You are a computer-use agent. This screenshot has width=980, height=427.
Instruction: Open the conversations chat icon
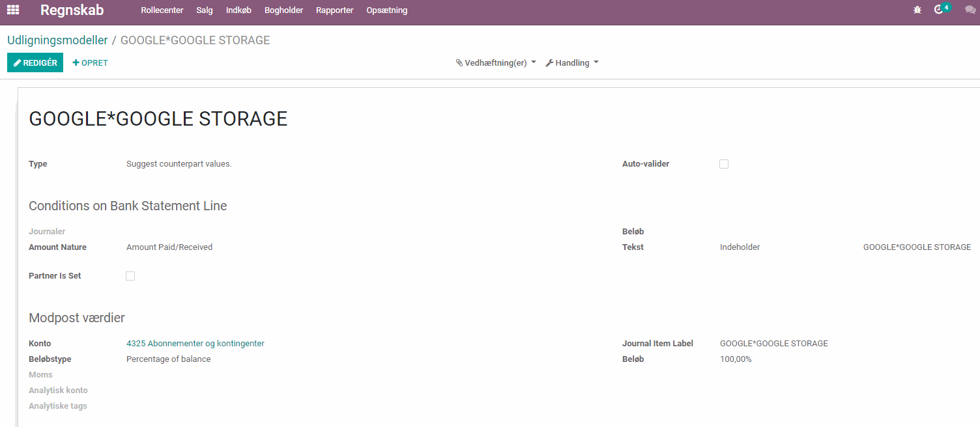[x=970, y=10]
